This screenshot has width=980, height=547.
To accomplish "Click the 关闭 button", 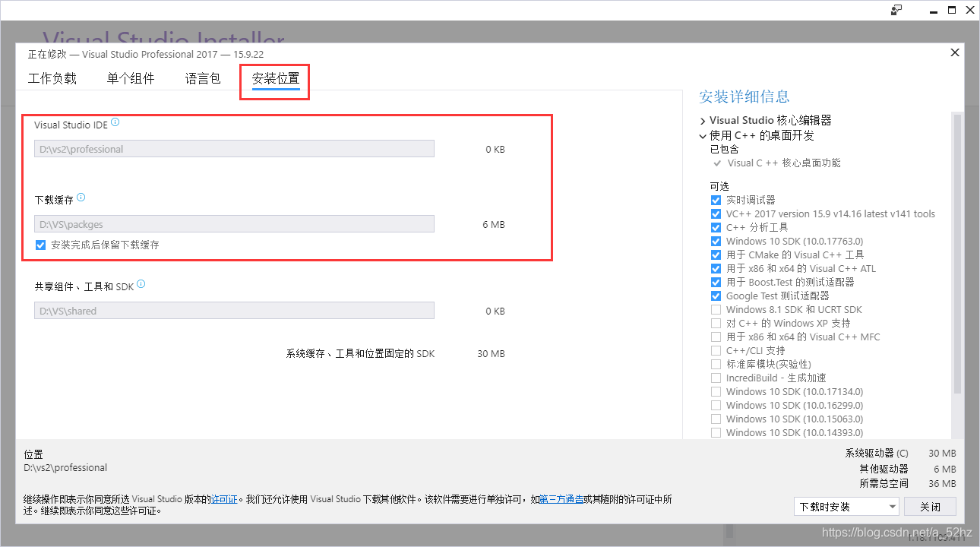I will point(930,507).
